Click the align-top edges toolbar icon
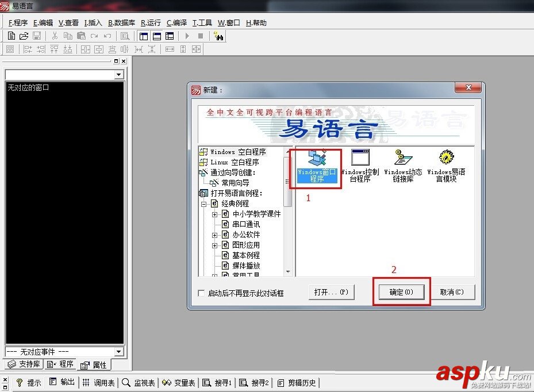Image resolution: width=534 pixels, height=392 pixels. [54, 49]
